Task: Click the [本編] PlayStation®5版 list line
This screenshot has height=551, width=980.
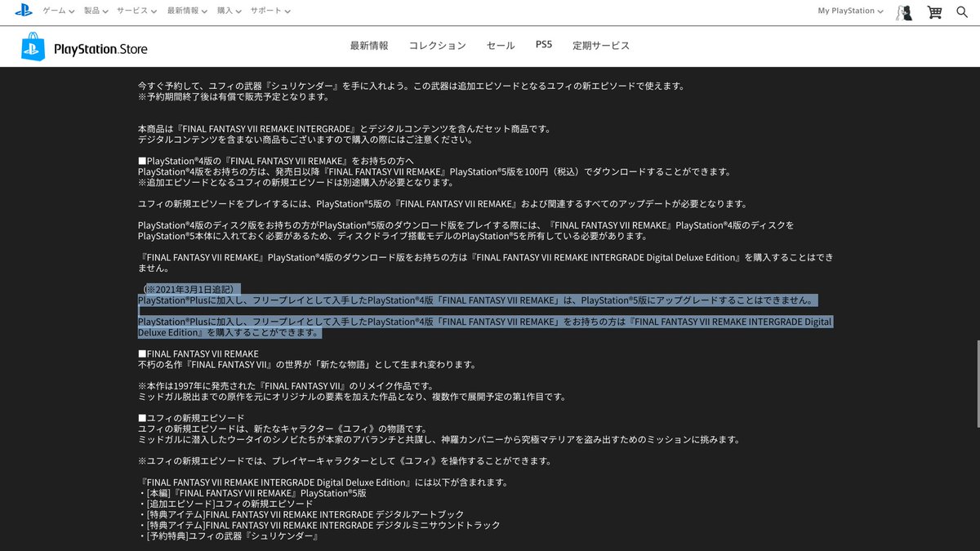Action: pos(252,493)
